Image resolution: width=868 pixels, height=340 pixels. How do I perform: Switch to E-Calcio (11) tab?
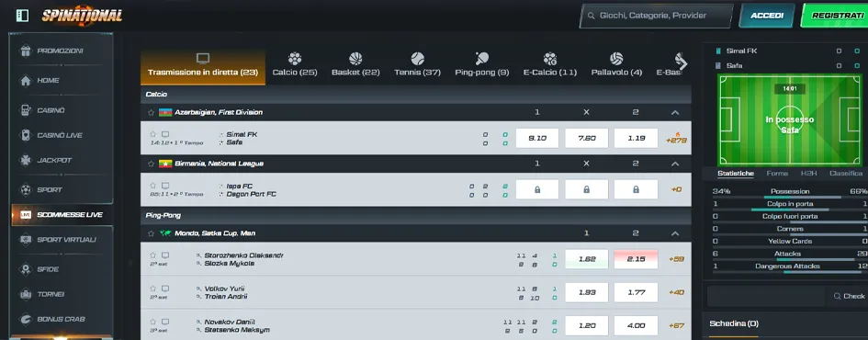pos(549,65)
